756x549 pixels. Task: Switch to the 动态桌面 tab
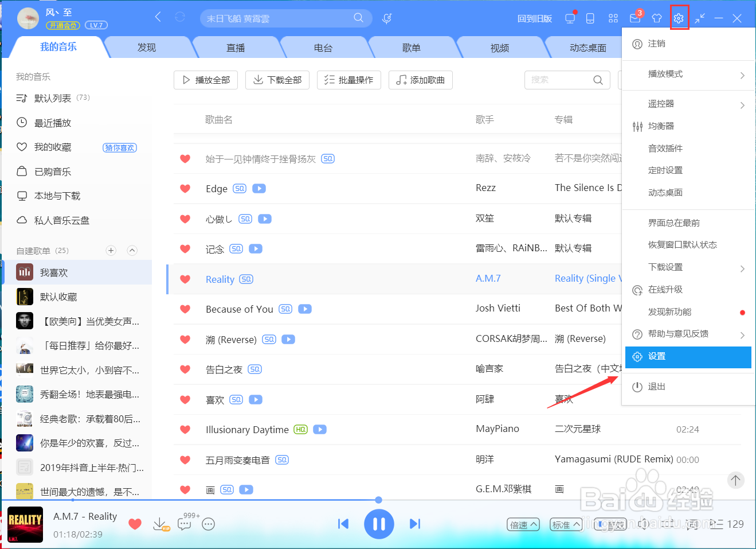pyautogui.click(x=588, y=48)
